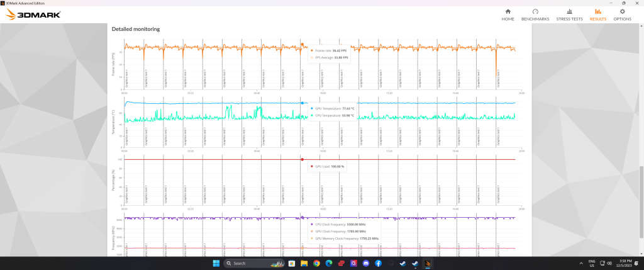Open the clock and calendar flyout
This screenshot has width=644, height=270.
tap(625, 263)
